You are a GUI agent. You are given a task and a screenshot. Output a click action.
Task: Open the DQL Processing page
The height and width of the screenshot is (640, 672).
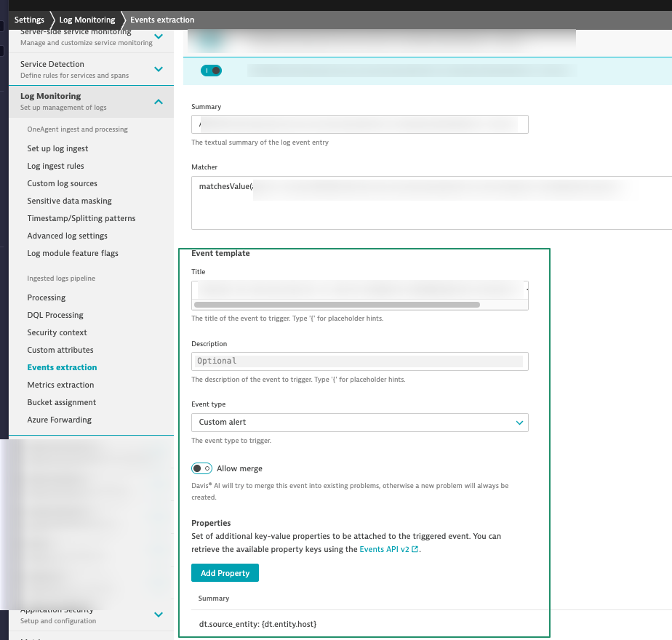55,315
